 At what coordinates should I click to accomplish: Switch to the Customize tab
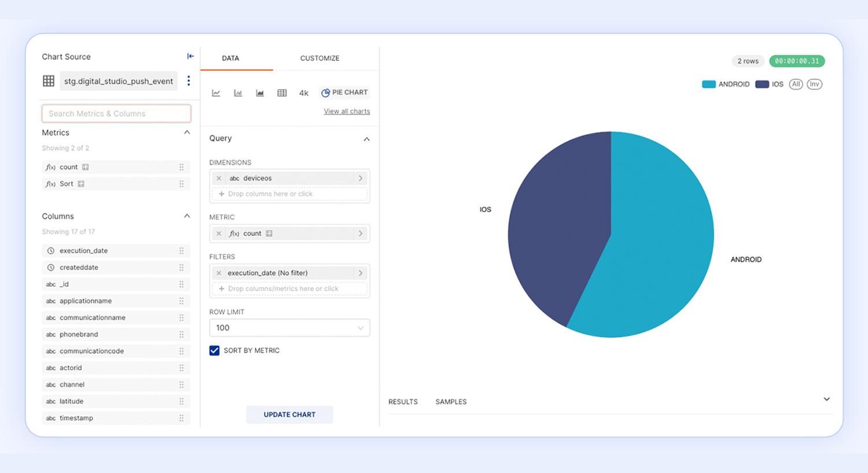[x=319, y=58]
